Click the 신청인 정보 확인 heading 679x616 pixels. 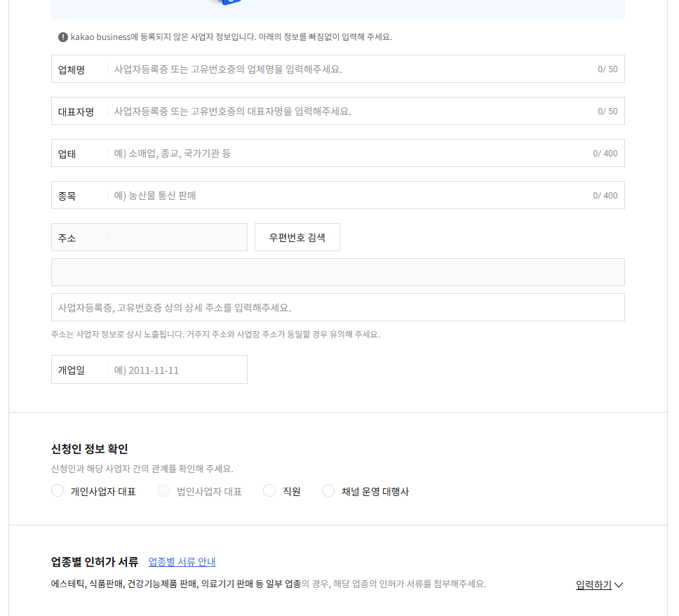90,449
